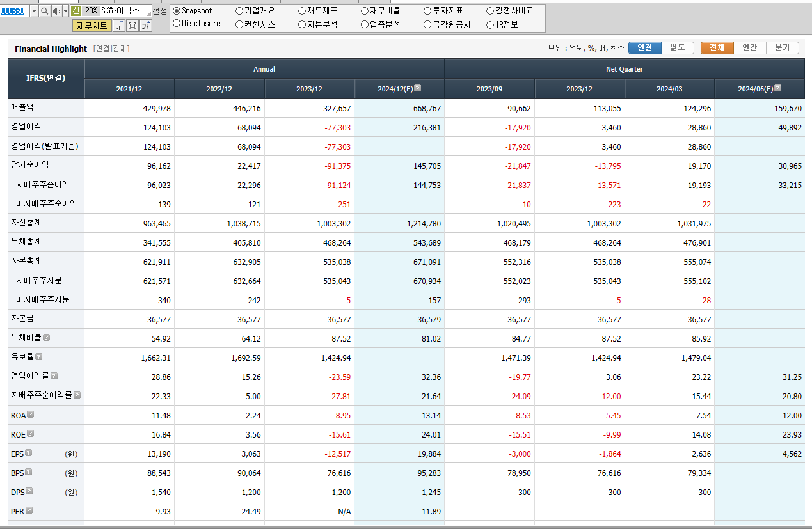Click the 159,670 quarterly revenue value
The height and width of the screenshot is (529, 812).
pyautogui.click(x=787, y=109)
